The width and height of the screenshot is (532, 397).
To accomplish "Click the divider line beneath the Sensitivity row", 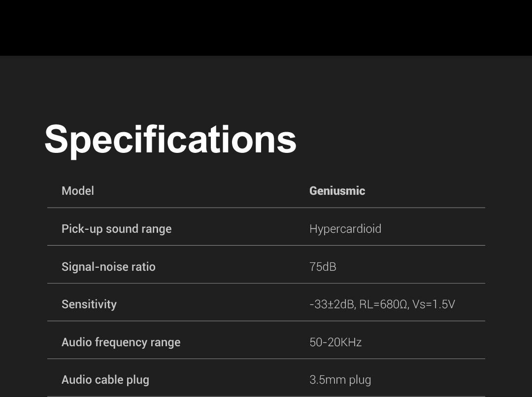I will pyautogui.click(x=266, y=321).
